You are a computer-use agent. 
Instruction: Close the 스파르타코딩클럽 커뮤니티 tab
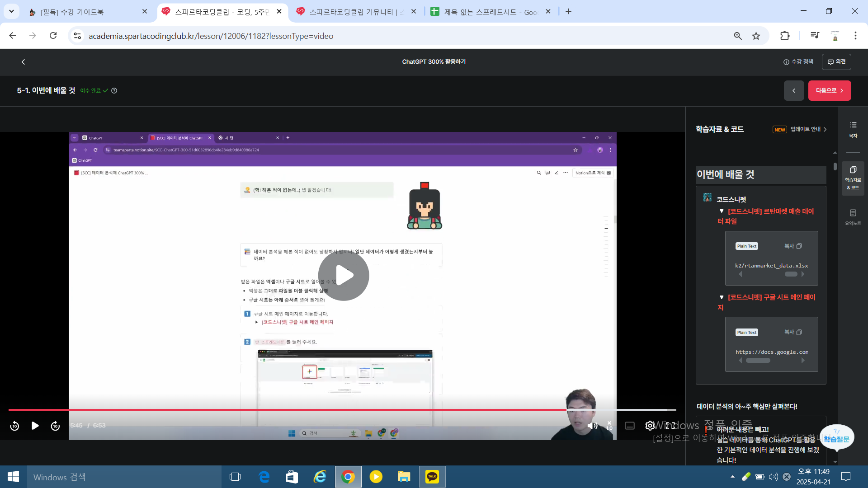(x=414, y=12)
